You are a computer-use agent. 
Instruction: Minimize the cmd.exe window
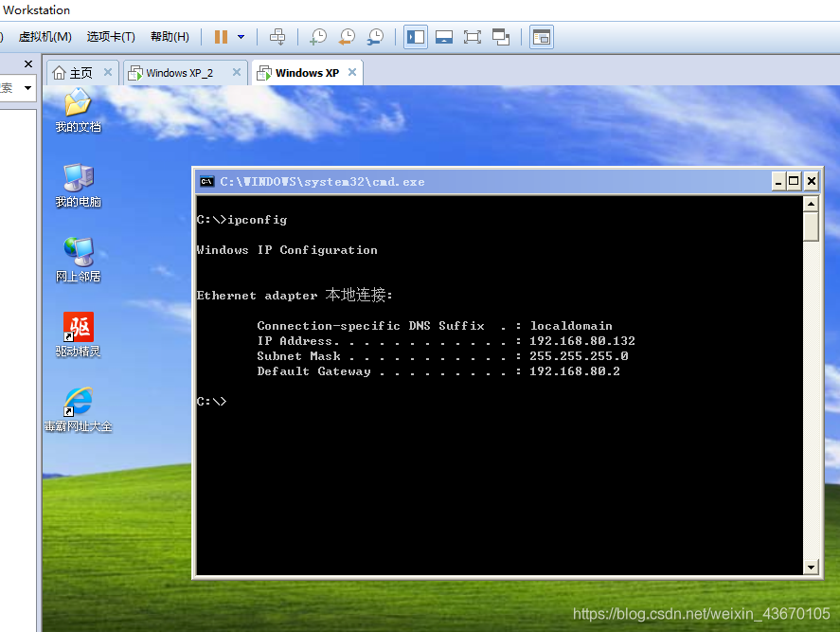pyautogui.click(x=778, y=182)
